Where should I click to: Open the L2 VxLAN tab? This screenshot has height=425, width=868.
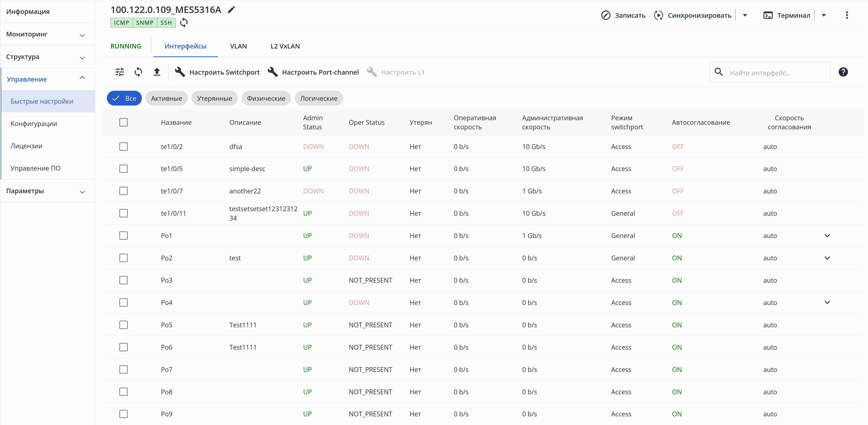(285, 46)
